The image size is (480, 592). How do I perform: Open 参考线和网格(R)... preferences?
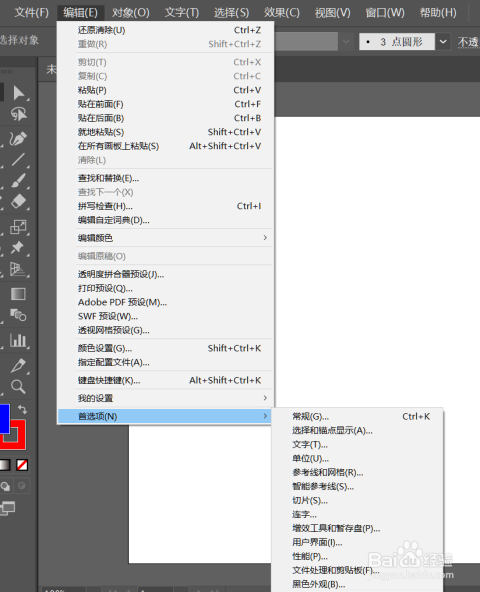pyautogui.click(x=357, y=472)
